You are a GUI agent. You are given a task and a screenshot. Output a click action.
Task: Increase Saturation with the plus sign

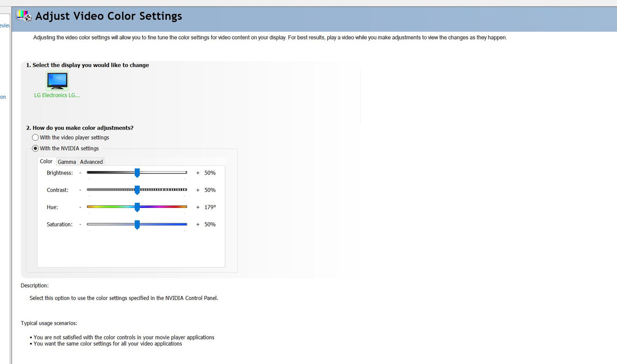pyautogui.click(x=198, y=224)
